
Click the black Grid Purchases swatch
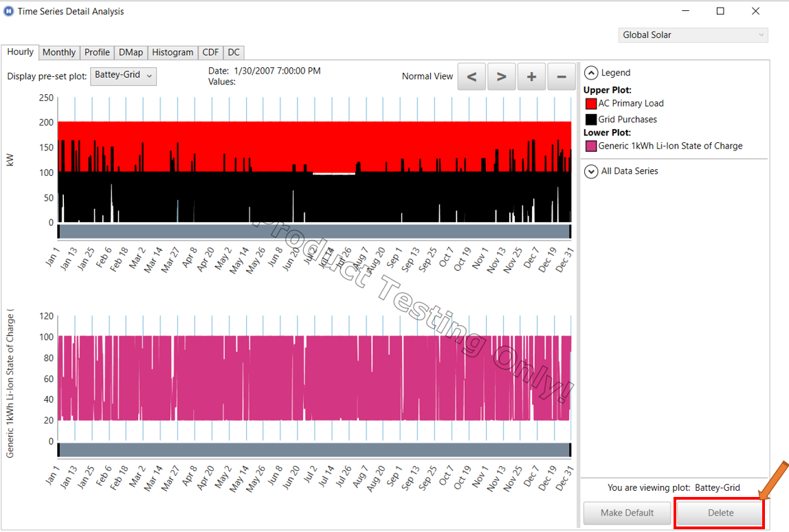[x=590, y=120]
